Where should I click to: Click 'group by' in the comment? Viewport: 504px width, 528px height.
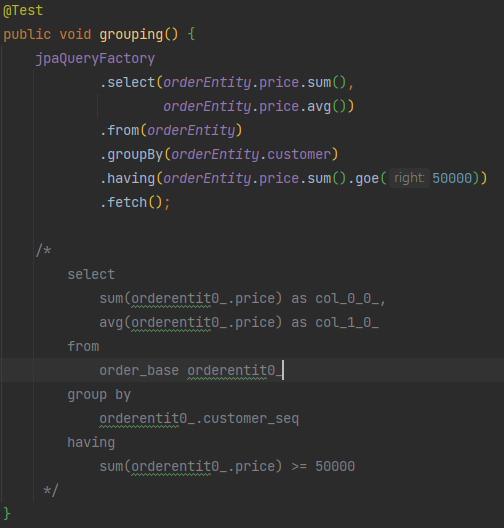click(x=99, y=395)
